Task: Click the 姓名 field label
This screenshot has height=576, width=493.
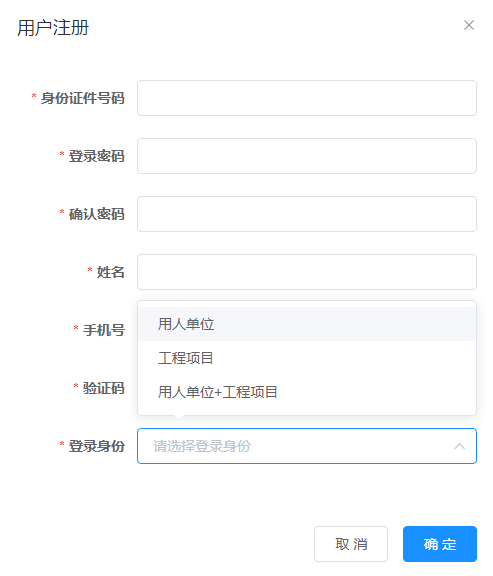Action: tap(111, 272)
